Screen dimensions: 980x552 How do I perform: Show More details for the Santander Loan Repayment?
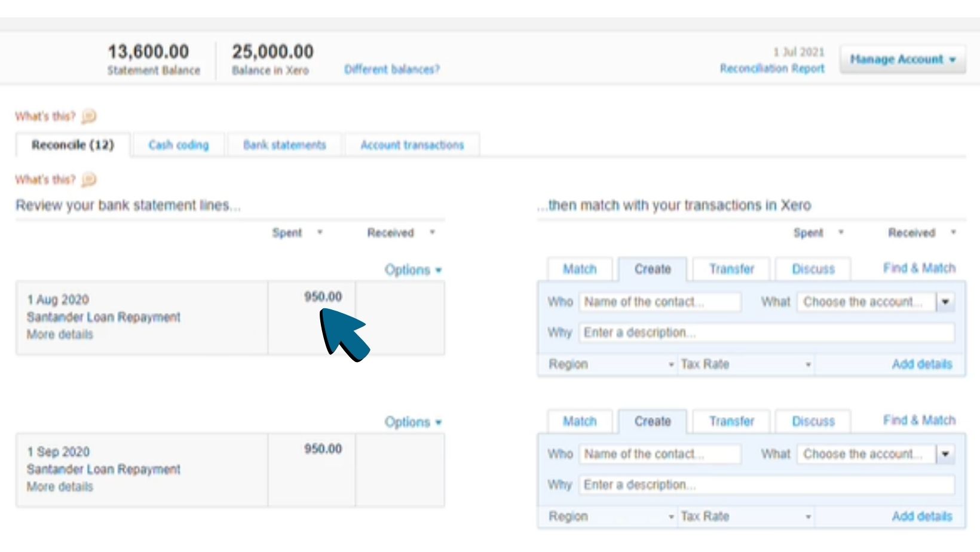click(x=59, y=335)
